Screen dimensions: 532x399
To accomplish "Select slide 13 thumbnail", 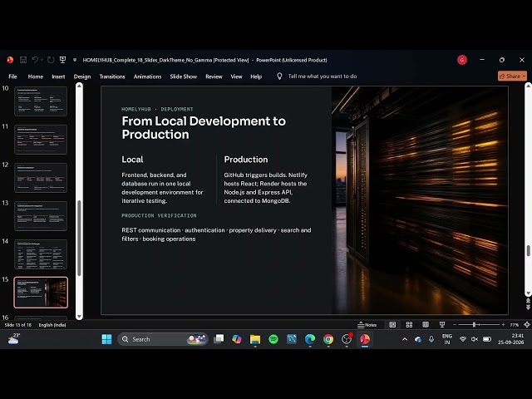I will 41,216.
